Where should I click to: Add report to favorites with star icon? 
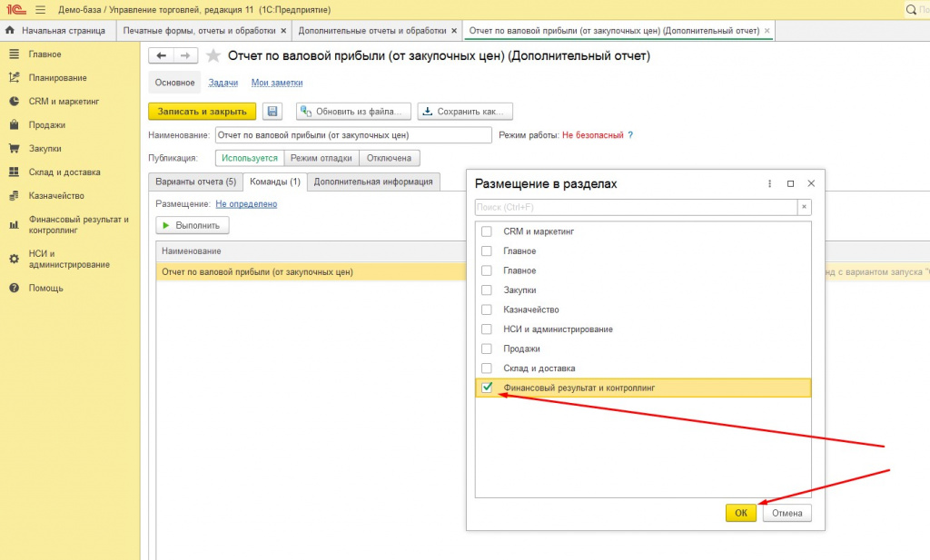tap(213, 55)
